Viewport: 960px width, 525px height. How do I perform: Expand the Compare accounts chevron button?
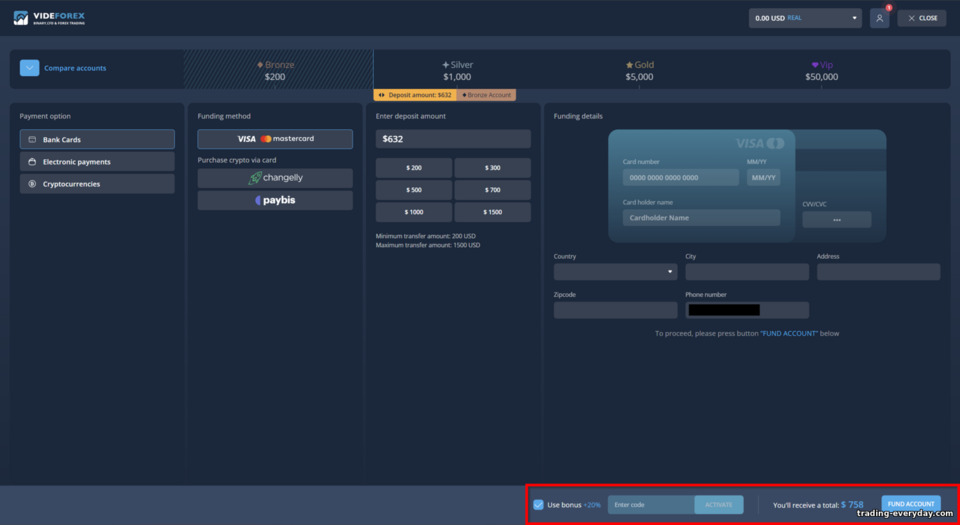(x=29, y=68)
